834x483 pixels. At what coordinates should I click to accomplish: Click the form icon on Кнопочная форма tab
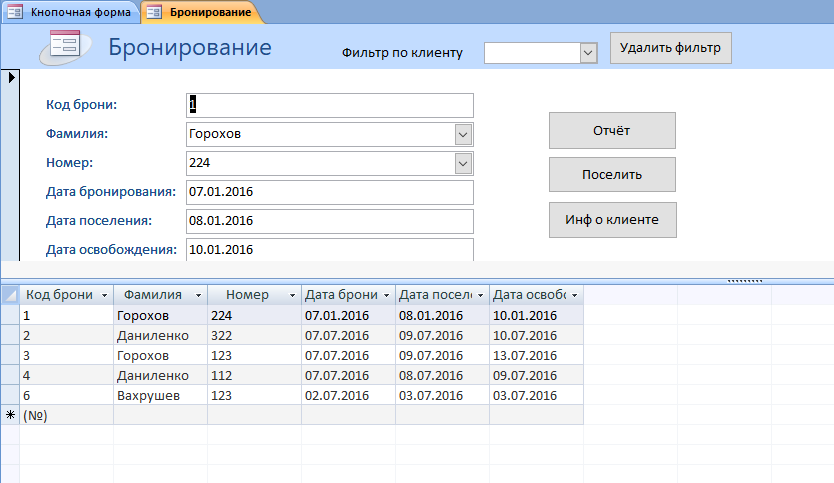pyautogui.click(x=15, y=12)
